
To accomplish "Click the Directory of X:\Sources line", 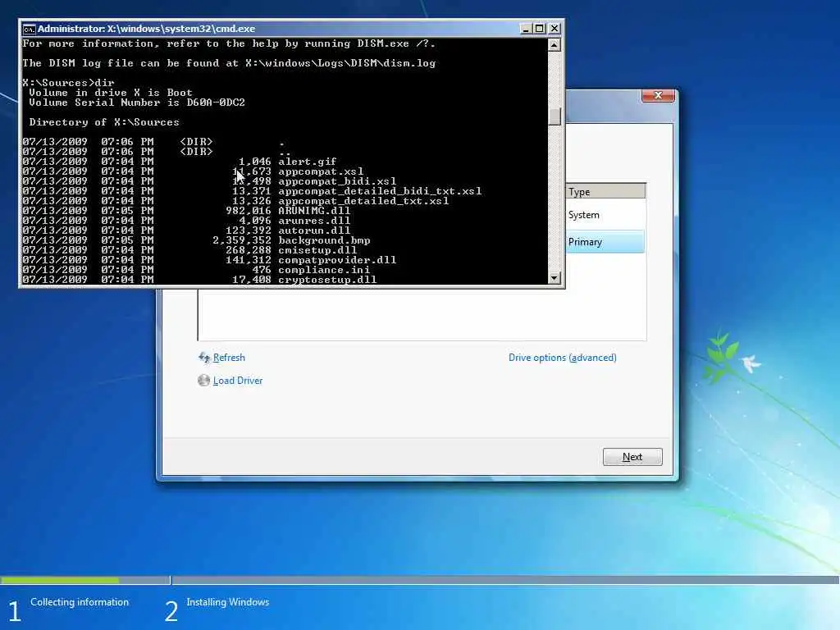I will [104, 122].
